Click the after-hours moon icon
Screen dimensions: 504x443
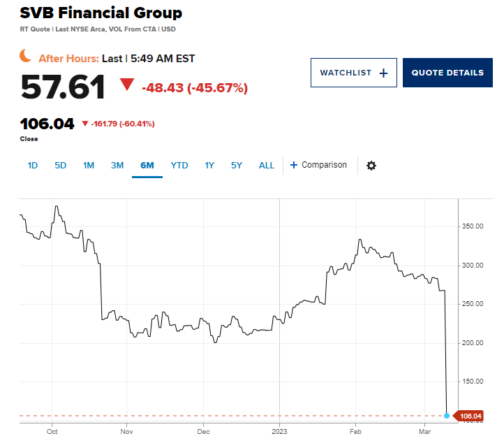pos(26,56)
